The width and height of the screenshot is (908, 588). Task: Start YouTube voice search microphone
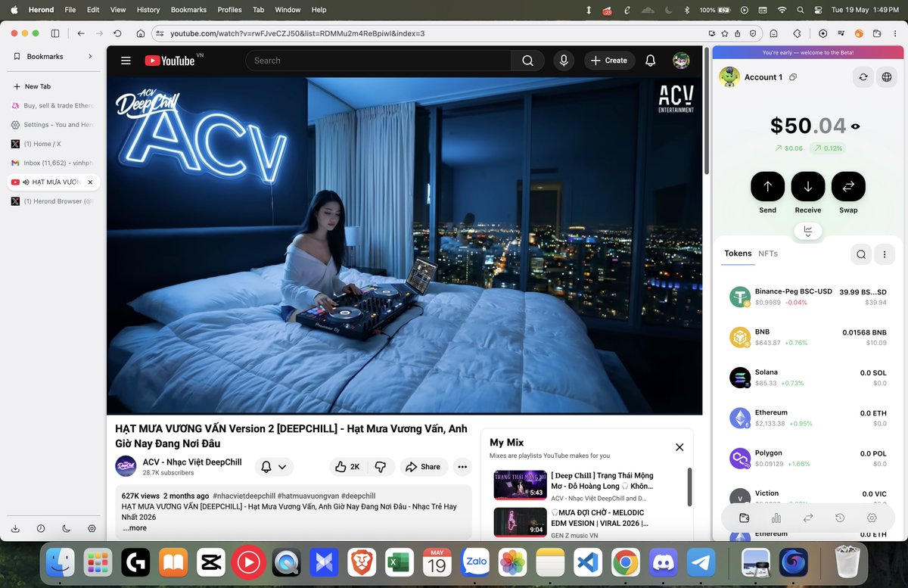563,61
